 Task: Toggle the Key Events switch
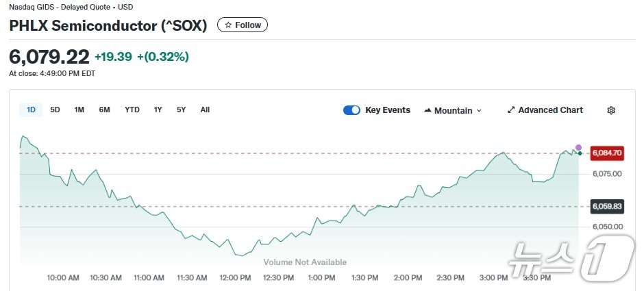tap(351, 110)
